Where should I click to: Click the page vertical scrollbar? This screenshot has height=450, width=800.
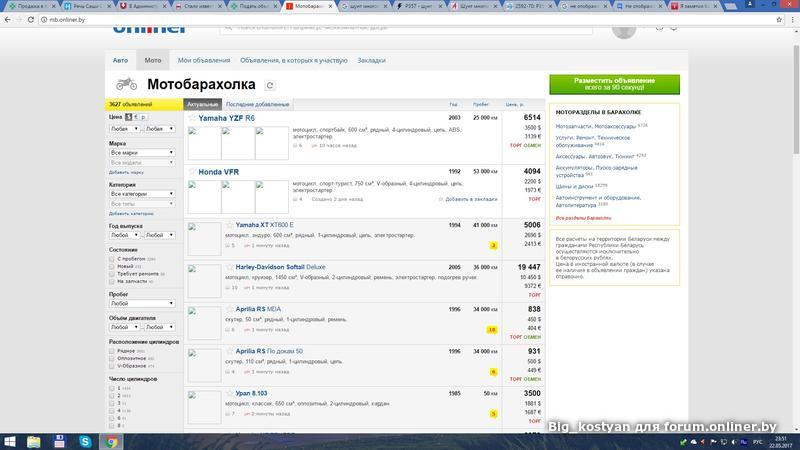[796, 99]
